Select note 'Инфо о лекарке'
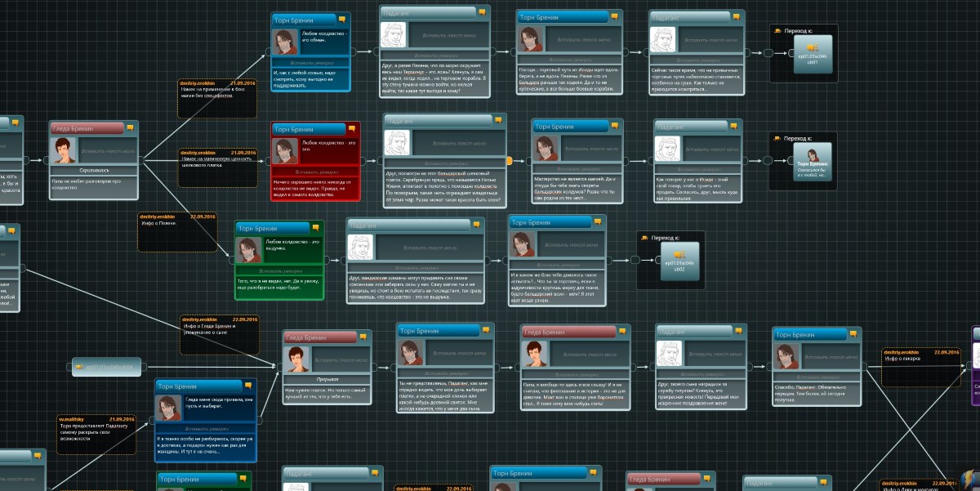Screen dimensions: 980x491 point(921,368)
